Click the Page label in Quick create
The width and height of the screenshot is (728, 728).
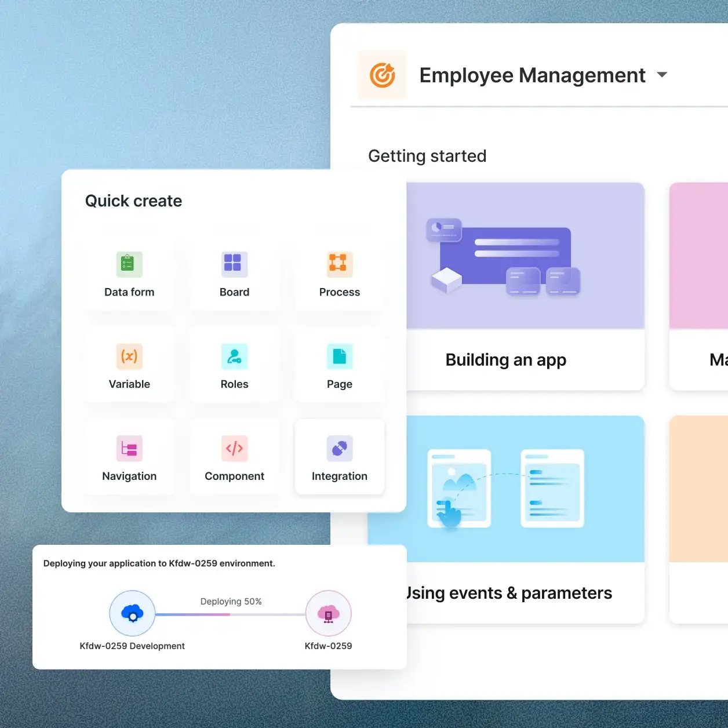click(x=340, y=384)
